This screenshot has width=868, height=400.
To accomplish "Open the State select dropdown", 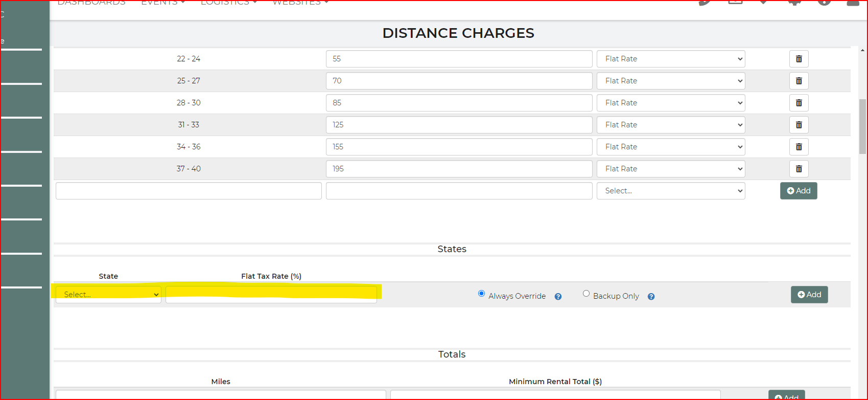I will pos(108,295).
